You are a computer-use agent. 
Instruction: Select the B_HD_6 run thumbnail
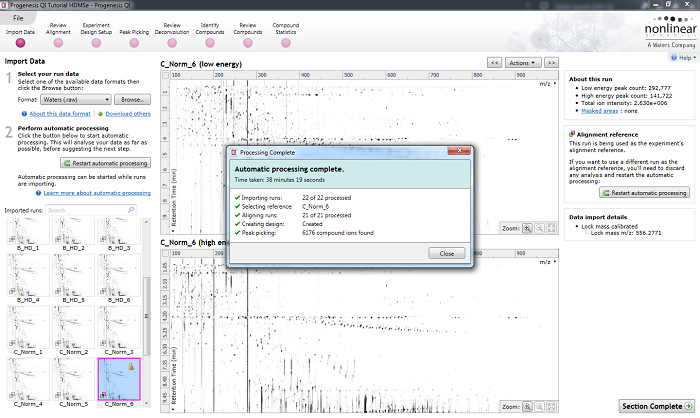[x=119, y=275]
